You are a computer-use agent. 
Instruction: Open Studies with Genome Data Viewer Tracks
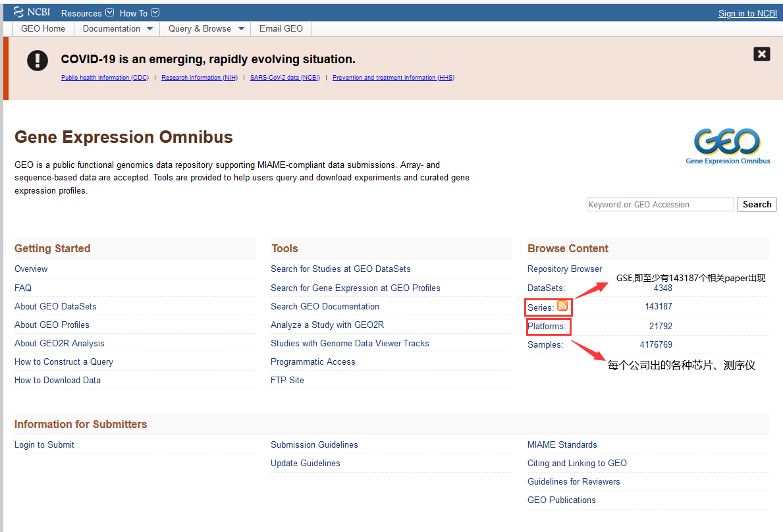click(x=350, y=343)
